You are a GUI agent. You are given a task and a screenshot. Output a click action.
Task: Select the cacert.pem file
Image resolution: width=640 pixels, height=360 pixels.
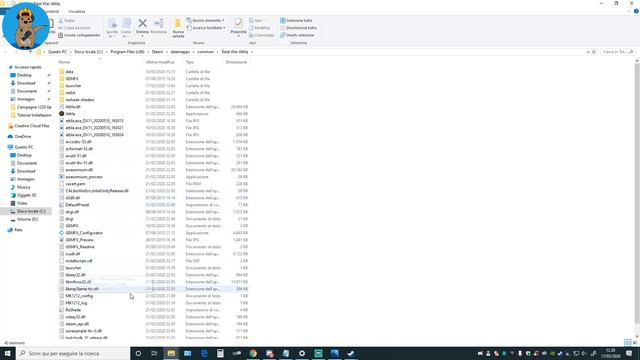tap(72, 184)
